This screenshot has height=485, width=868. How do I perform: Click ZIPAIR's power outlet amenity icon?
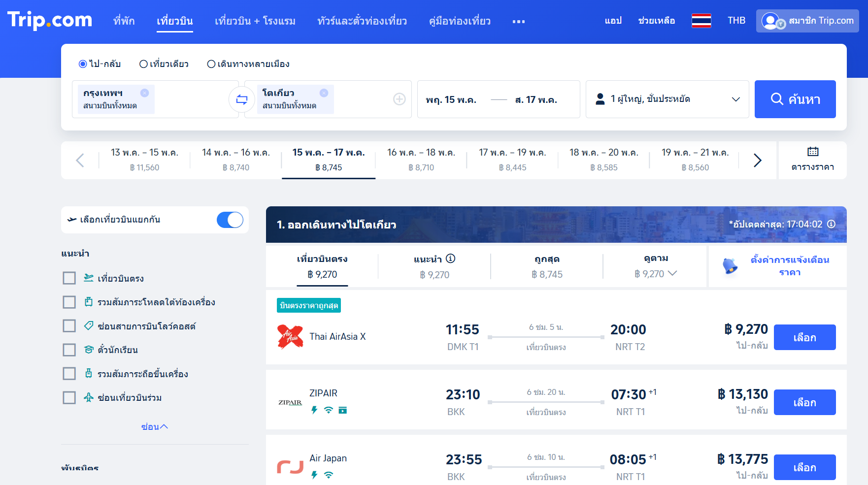pyautogui.click(x=314, y=410)
